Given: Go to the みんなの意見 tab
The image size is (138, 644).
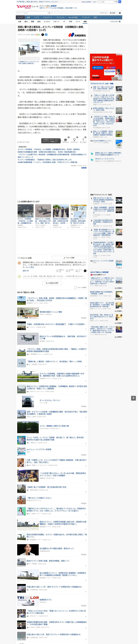Looking at the screenshot, I should (73, 17).
